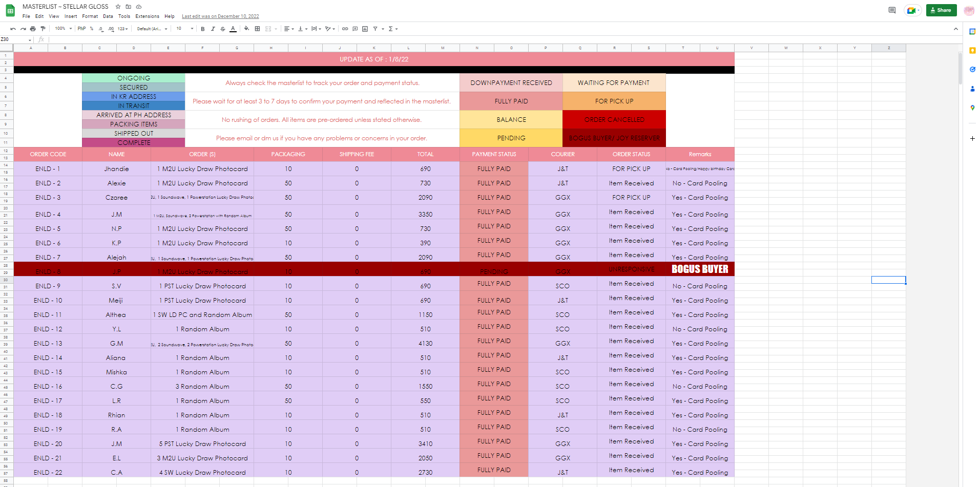Image resolution: width=980 pixels, height=487 pixels.
Task: Open comment history
Action: [x=892, y=10]
